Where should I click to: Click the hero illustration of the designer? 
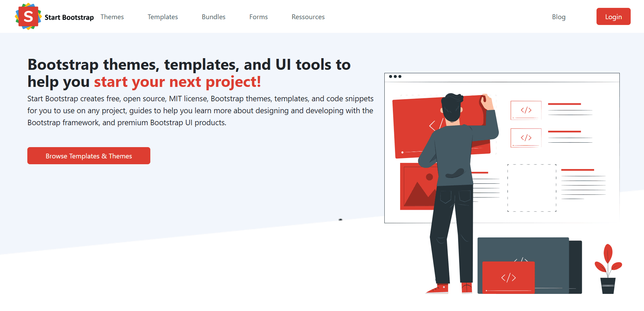click(x=503, y=183)
